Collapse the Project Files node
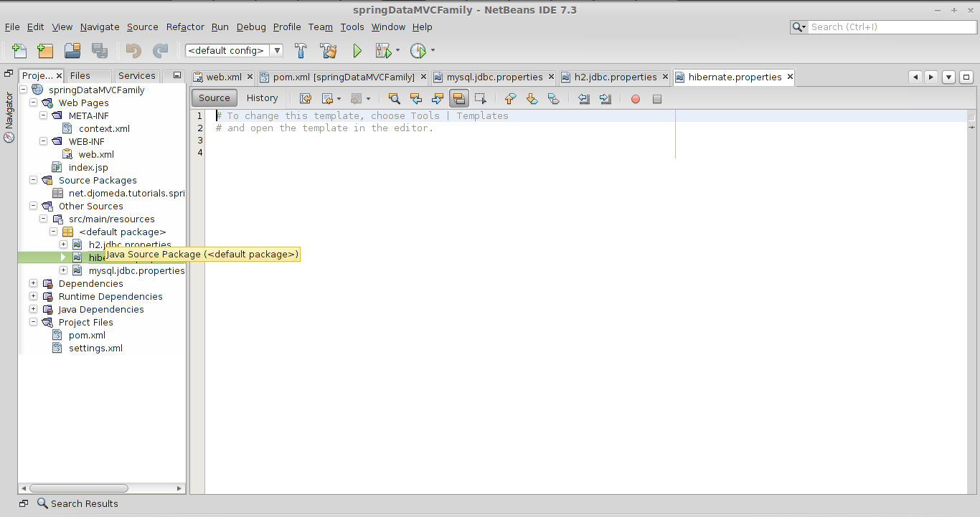 coord(33,323)
